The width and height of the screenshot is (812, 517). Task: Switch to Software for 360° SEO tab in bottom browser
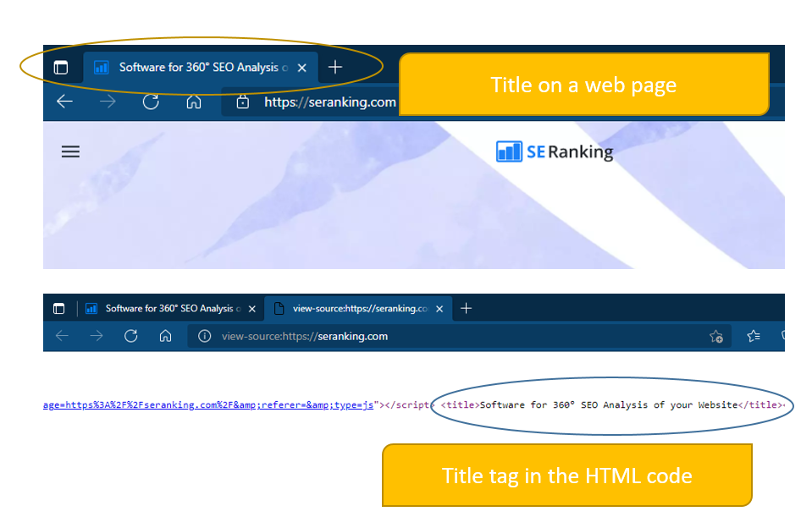click(171, 309)
